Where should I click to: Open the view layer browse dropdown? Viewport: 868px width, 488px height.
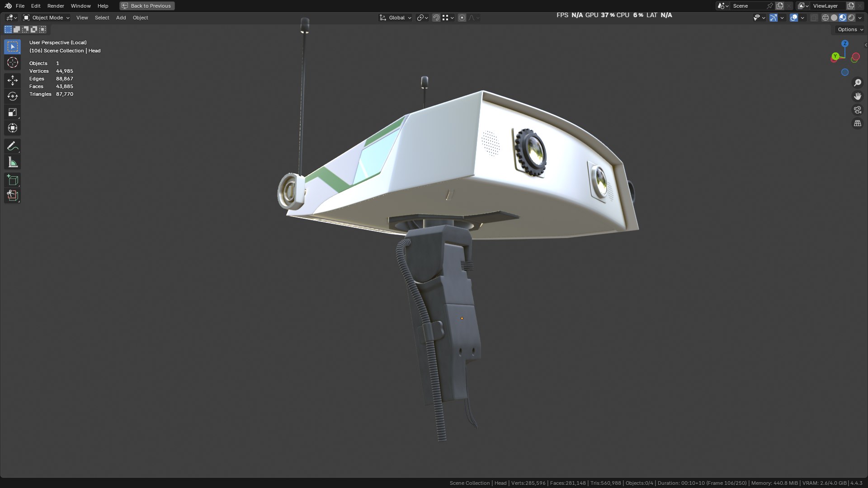803,6
